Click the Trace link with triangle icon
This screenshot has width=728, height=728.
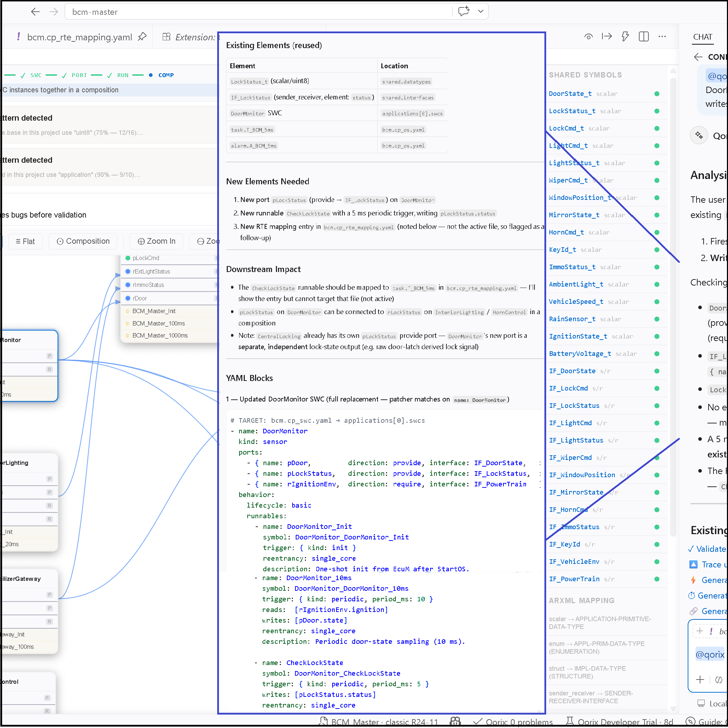coord(707,565)
